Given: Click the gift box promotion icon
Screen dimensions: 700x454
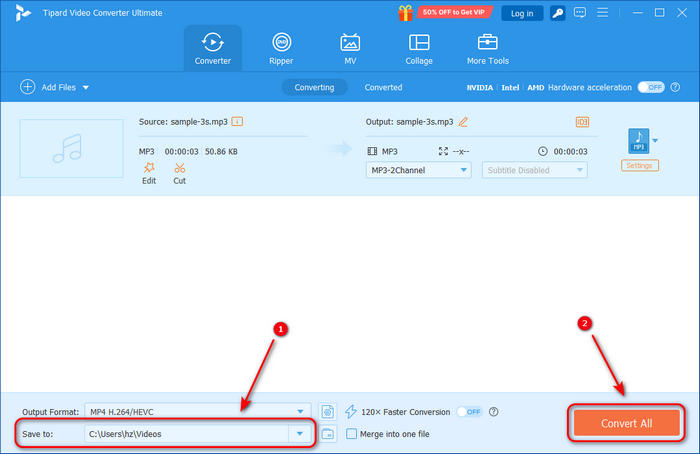Looking at the screenshot, I should [405, 12].
